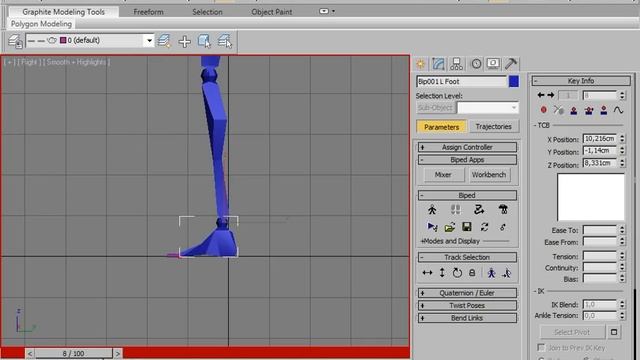This screenshot has width=640, height=360.
Task: Click the Symmetrical track selection icon
Action: [491, 273]
